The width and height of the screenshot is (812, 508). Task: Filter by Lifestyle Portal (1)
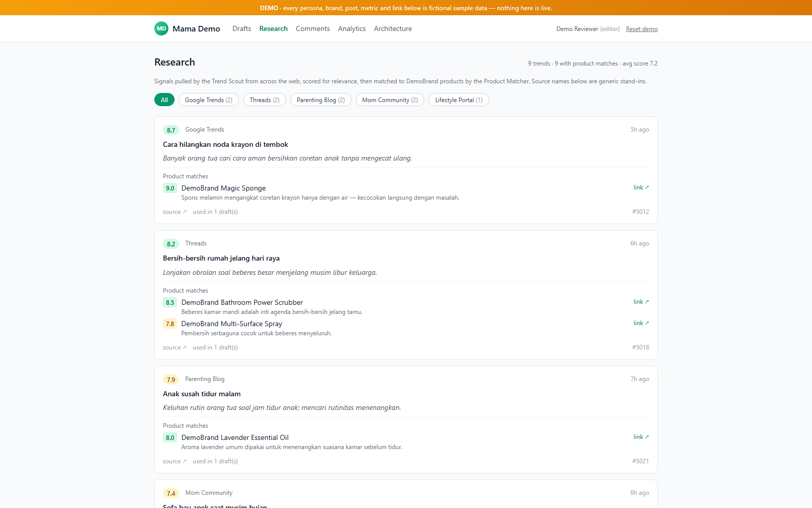click(x=459, y=100)
